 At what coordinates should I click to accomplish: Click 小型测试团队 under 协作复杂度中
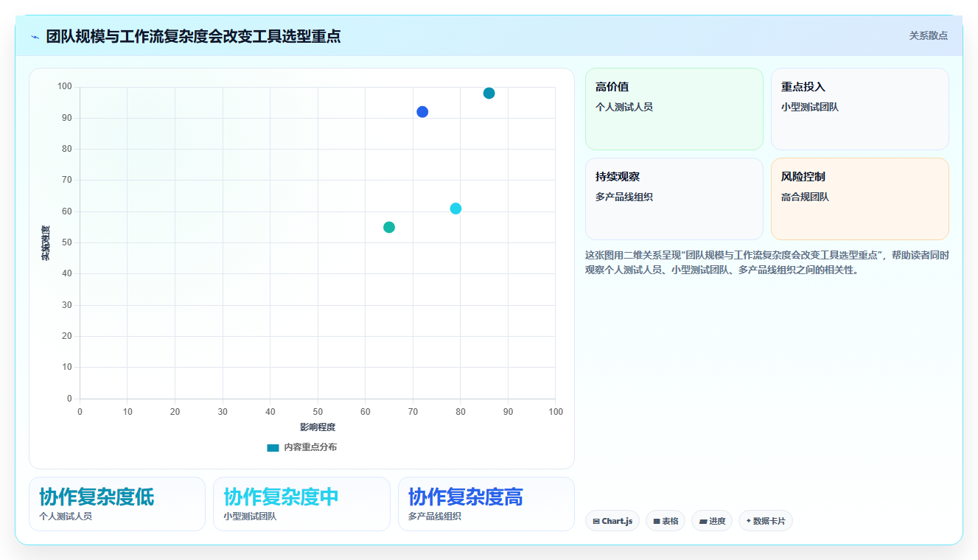[251, 517]
